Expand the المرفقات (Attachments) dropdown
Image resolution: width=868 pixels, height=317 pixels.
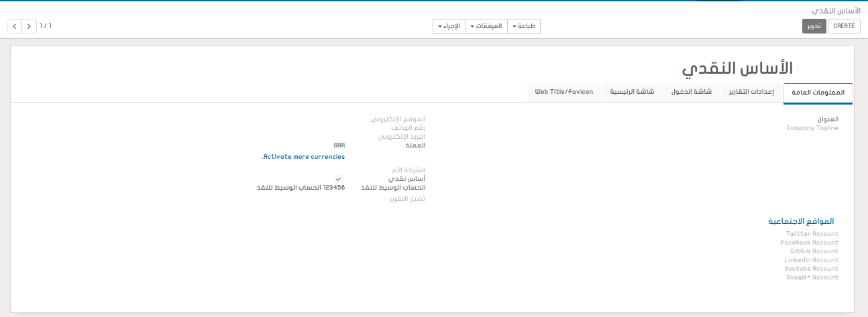point(486,26)
